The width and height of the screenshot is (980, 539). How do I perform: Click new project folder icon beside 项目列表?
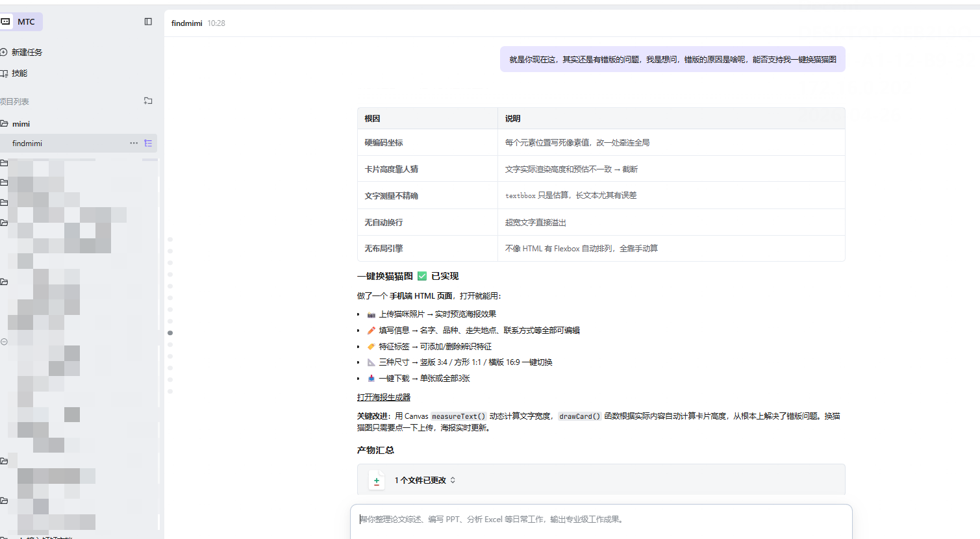[x=148, y=101]
